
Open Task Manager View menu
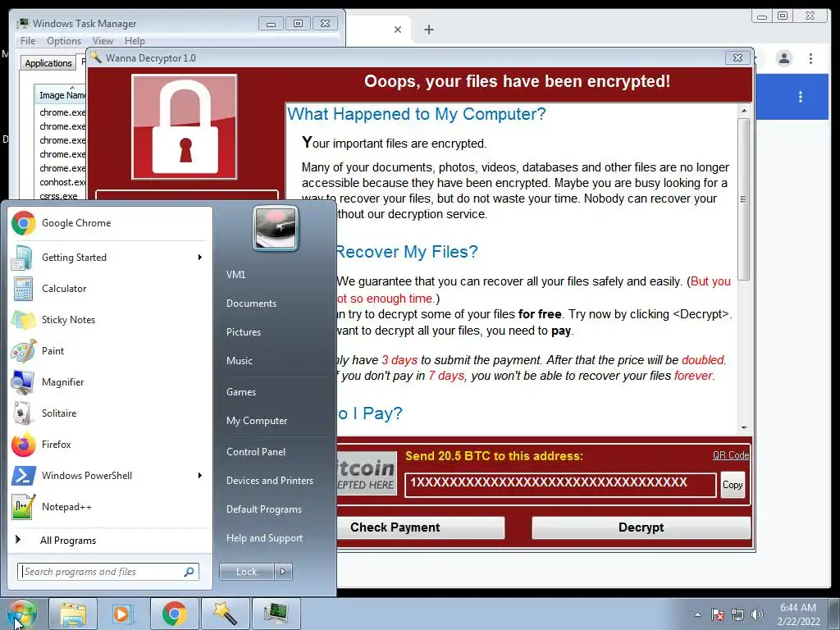pos(103,41)
